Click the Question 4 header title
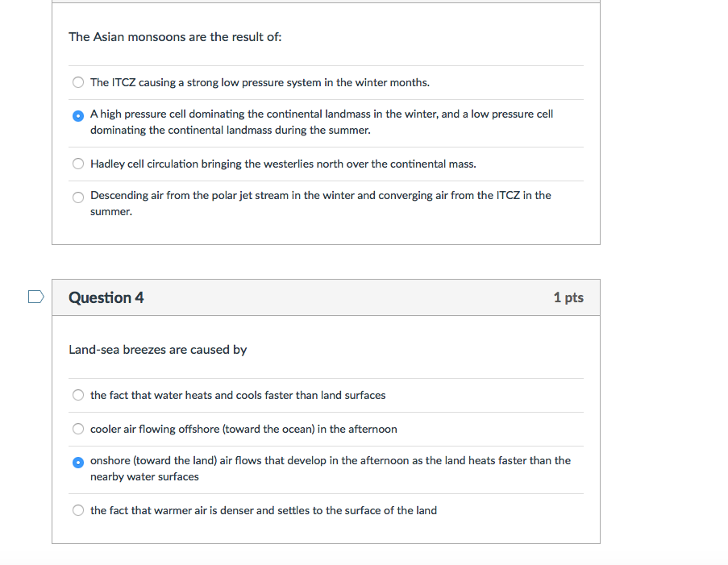 tap(106, 297)
